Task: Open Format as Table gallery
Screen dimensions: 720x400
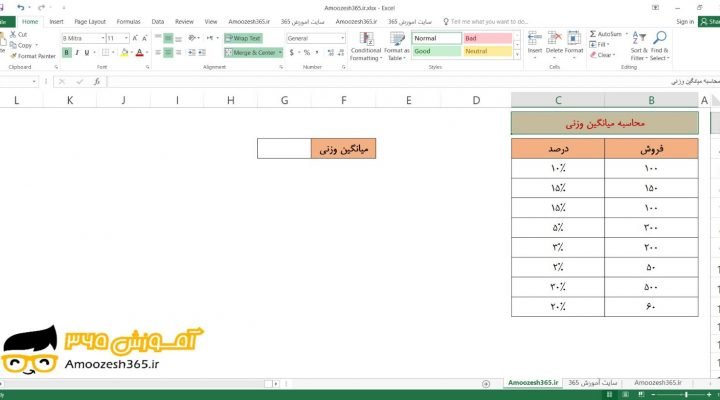Action: click(x=397, y=46)
